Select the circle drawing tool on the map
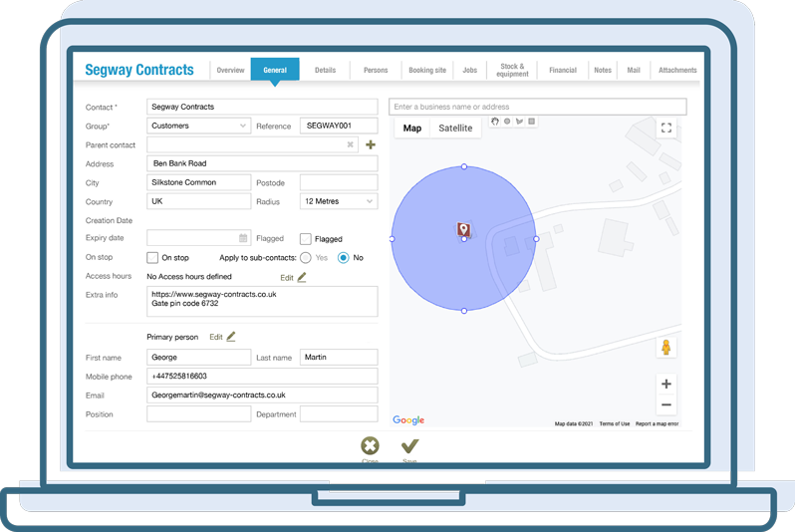Screen dimensions: 795x532 (507, 122)
